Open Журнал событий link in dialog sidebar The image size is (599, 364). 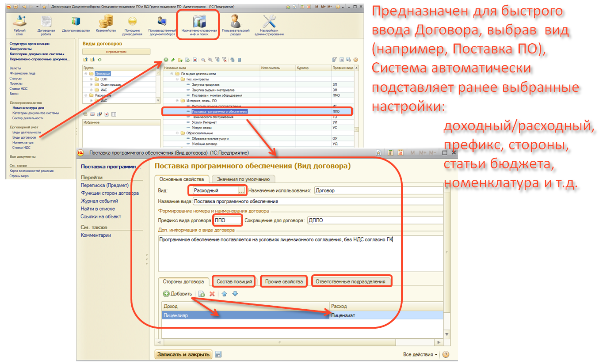click(x=99, y=201)
